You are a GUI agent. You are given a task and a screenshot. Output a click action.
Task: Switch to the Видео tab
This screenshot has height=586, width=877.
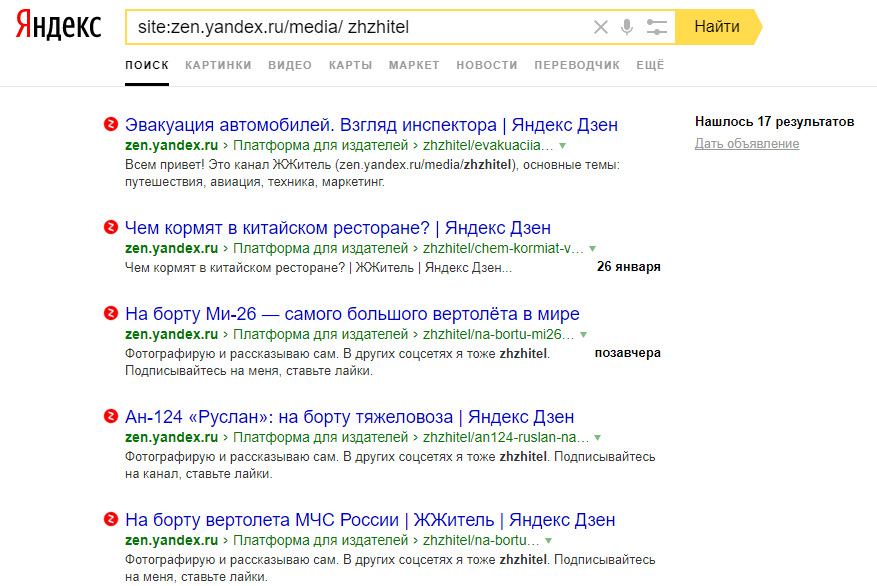(290, 65)
